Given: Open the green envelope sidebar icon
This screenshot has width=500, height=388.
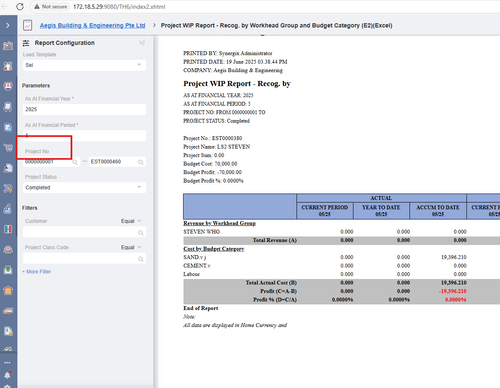Looking at the screenshot, I should (x=8, y=270).
